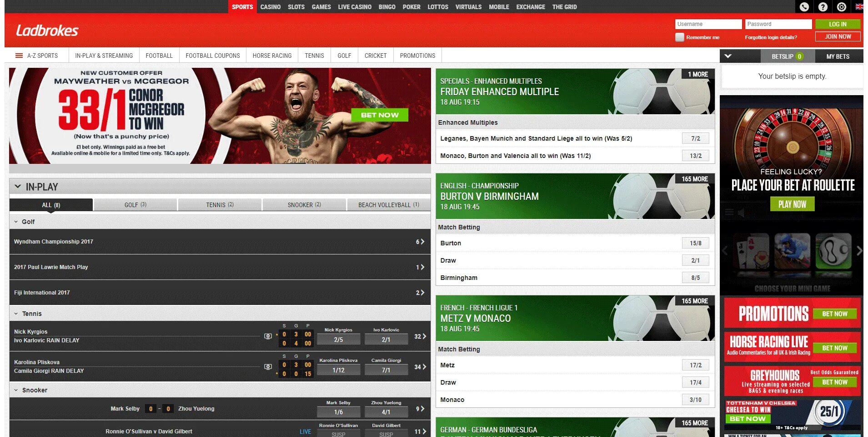The image size is (868, 437).
Task: Click the previous arrow in mini game carousel
Action: coord(725,250)
